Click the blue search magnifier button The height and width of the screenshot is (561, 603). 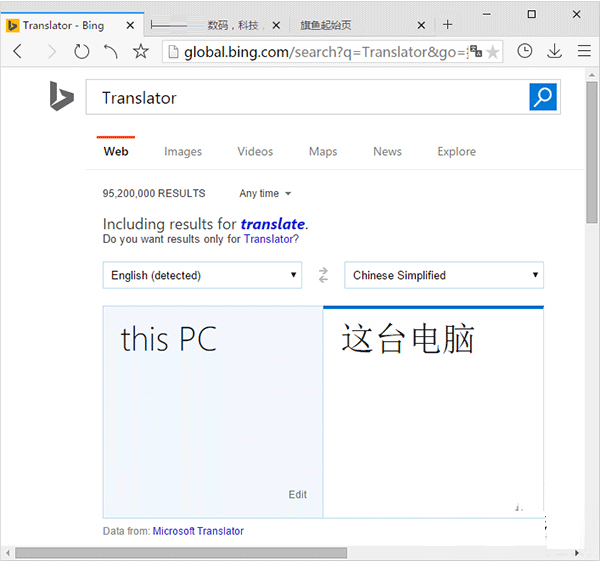tap(542, 97)
